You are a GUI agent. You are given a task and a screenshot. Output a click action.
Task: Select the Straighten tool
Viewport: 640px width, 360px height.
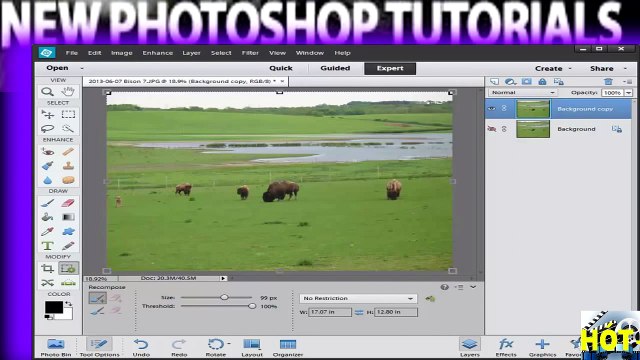pos(68,282)
